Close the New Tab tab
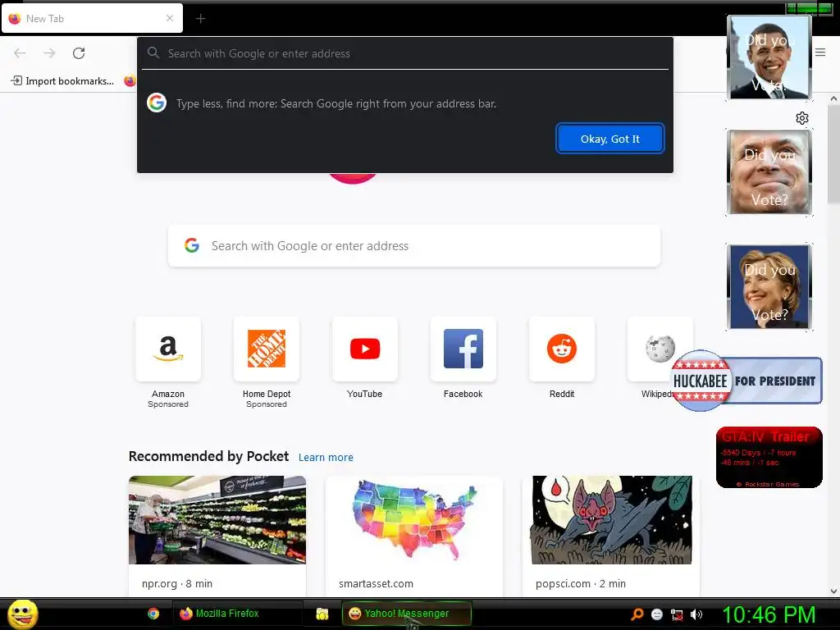Viewport: 840px width, 630px height. [170, 18]
